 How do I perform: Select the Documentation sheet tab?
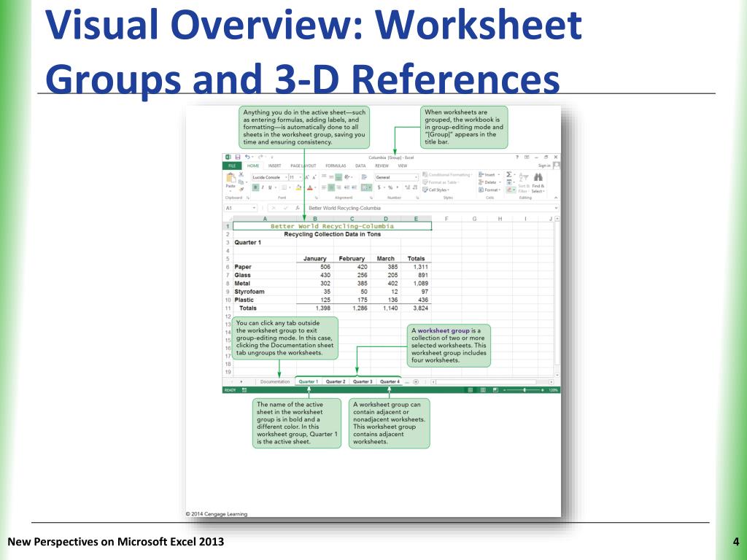point(275,382)
